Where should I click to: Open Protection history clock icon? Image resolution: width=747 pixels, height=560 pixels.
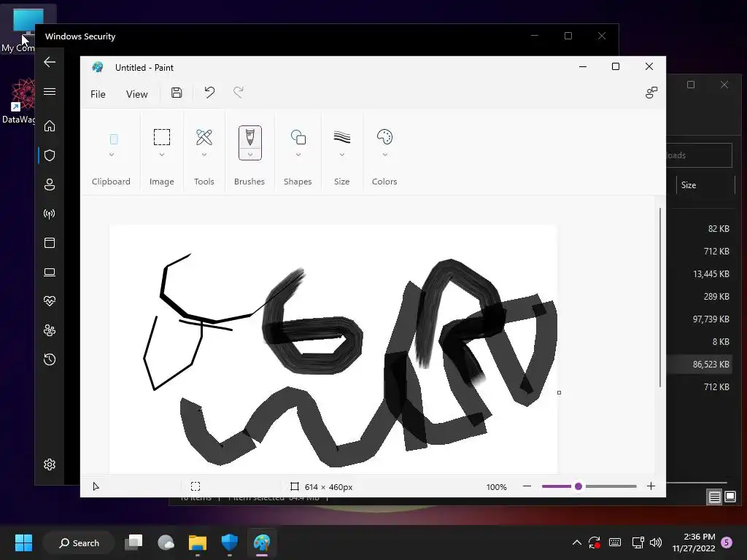tap(50, 359)
